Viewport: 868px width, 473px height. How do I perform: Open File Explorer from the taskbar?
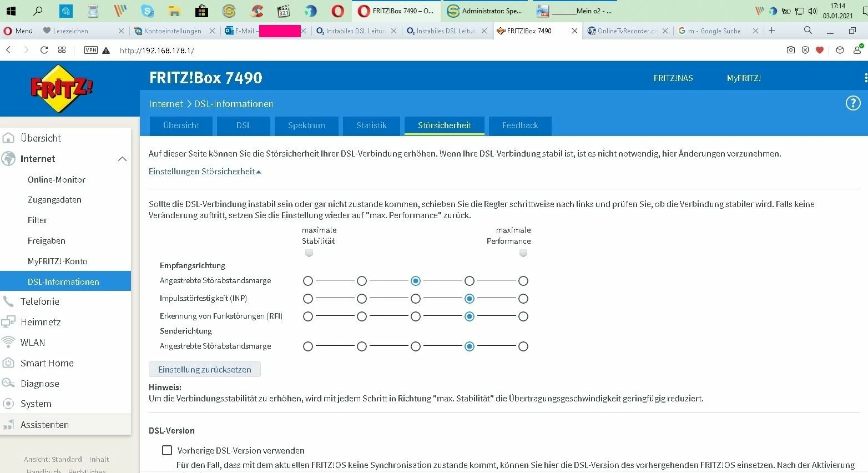pyautogui.click(x=174, y=11)
